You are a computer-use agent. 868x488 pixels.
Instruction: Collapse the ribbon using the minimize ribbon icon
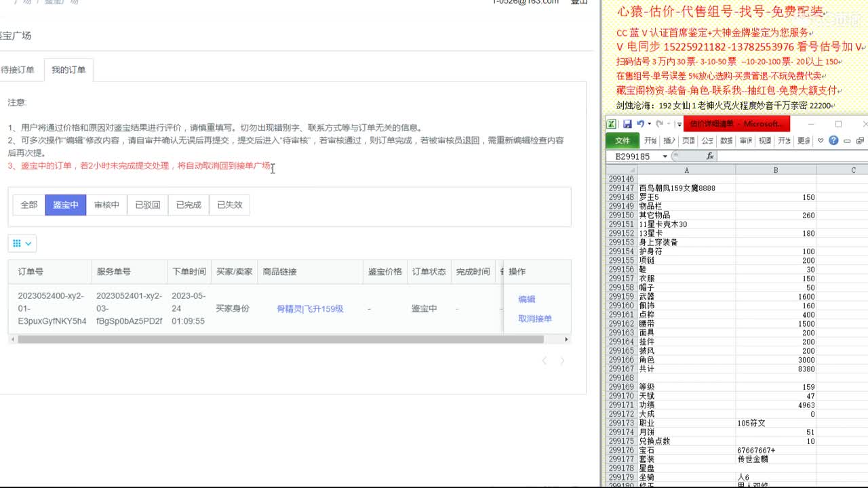tap(848, 140)
